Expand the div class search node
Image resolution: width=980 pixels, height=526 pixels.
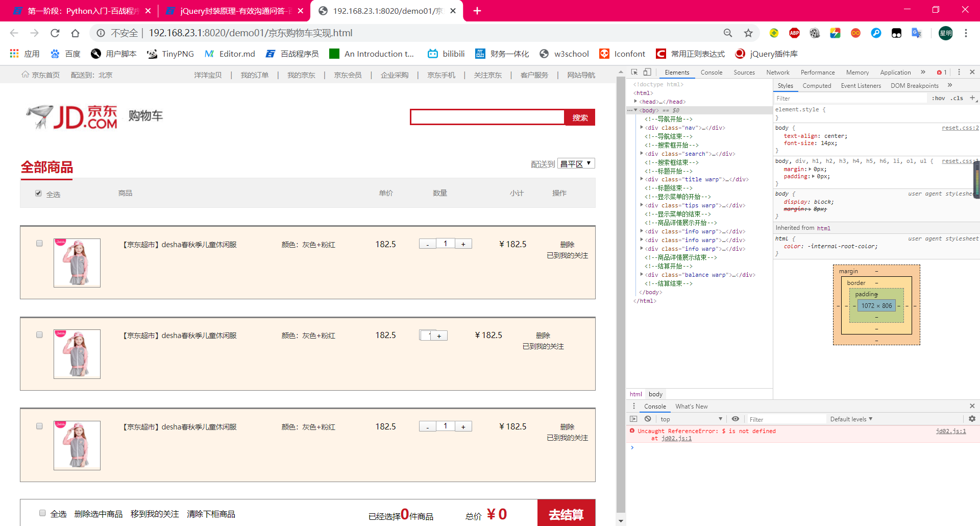point(642,154)
